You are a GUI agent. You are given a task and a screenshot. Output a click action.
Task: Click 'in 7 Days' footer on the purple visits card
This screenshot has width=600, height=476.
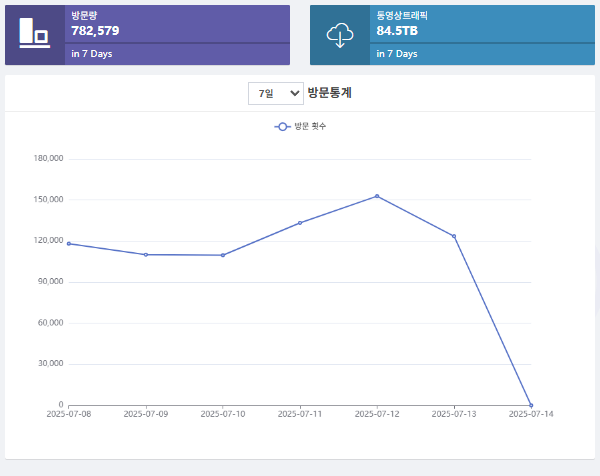[x=90, y=54]
